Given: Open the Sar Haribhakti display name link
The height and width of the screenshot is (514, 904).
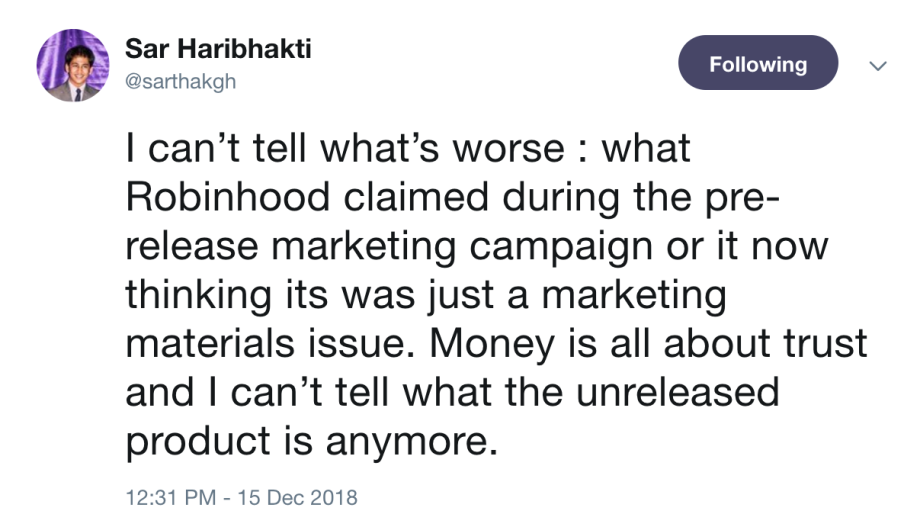Looking at the screenshot, I should tap(218, 49).
